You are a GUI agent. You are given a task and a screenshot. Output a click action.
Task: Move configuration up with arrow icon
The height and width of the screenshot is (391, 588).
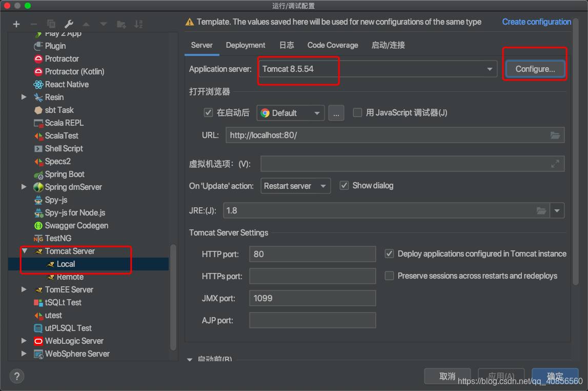pos(86,25)
